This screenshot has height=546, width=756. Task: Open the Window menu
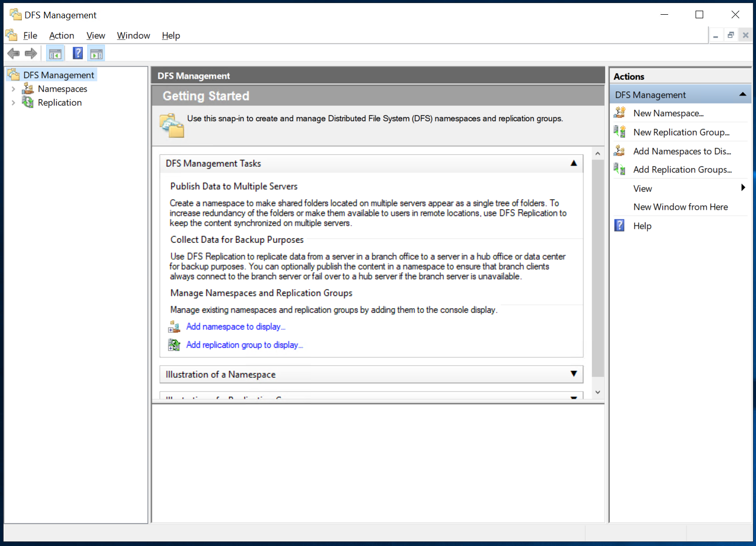click(134, 36)
